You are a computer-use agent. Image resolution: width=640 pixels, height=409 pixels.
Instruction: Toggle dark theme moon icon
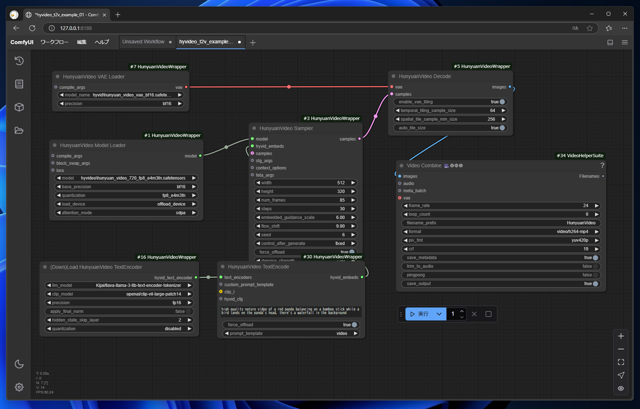tap(19, 364)
